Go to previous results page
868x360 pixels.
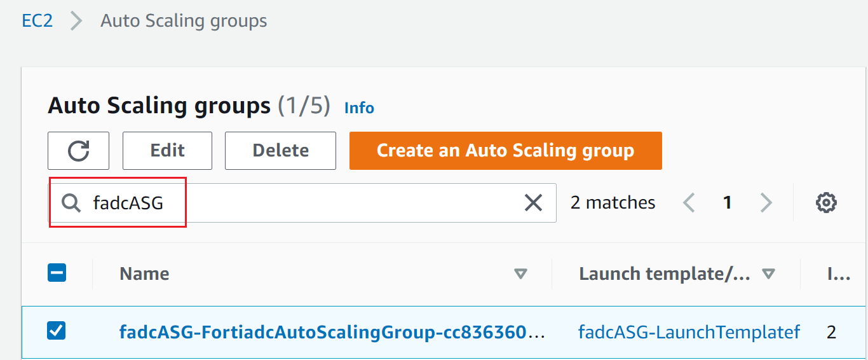(x=688, y=203)
